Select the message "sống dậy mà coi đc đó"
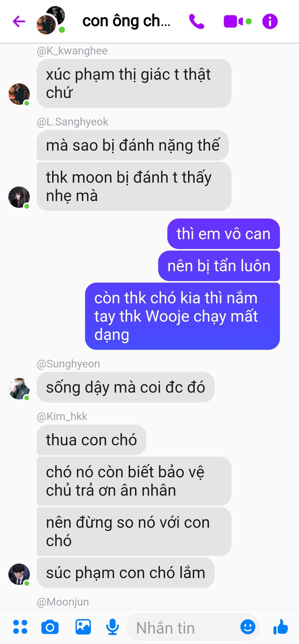 coord(126,387)
